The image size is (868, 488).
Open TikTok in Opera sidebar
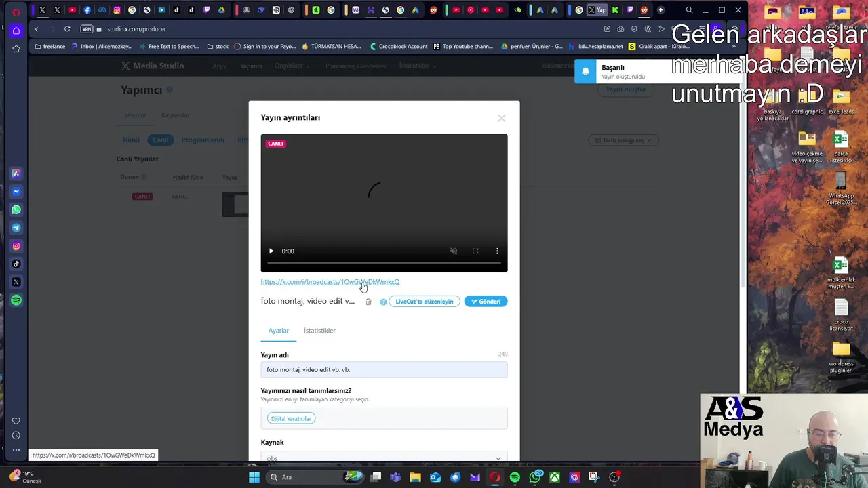point(16,264)
